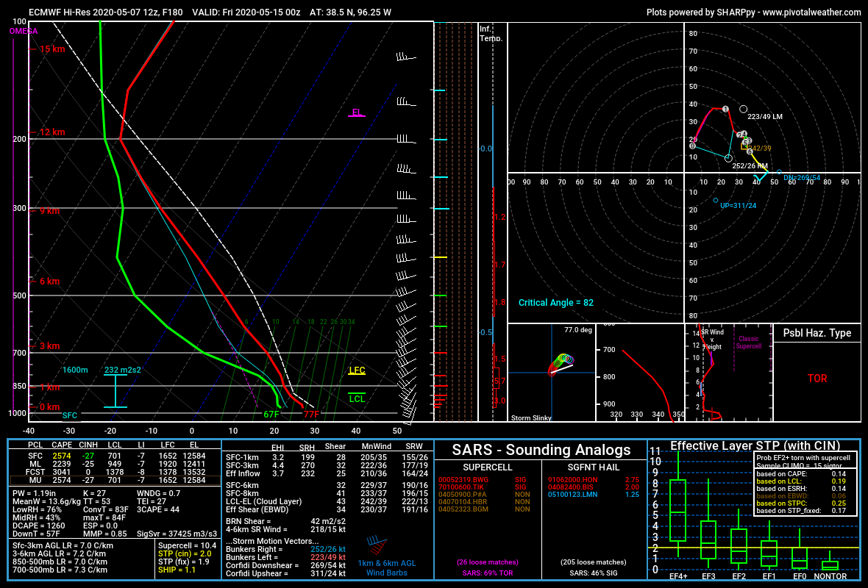
Task: Click the yellow STP (cin) = 2.0 value
Action: (x=185, y=553)
